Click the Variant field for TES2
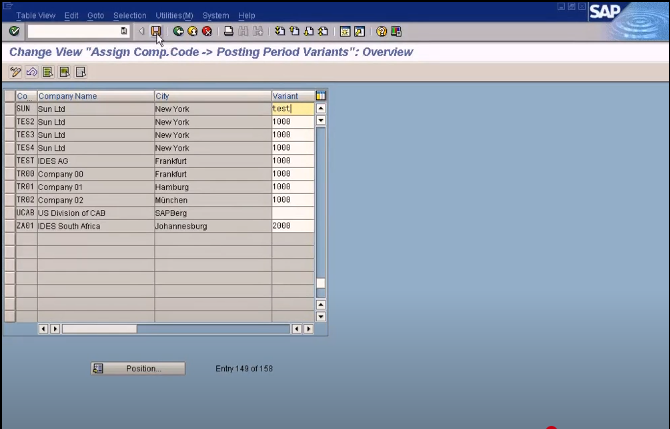 tap(293, 122)
